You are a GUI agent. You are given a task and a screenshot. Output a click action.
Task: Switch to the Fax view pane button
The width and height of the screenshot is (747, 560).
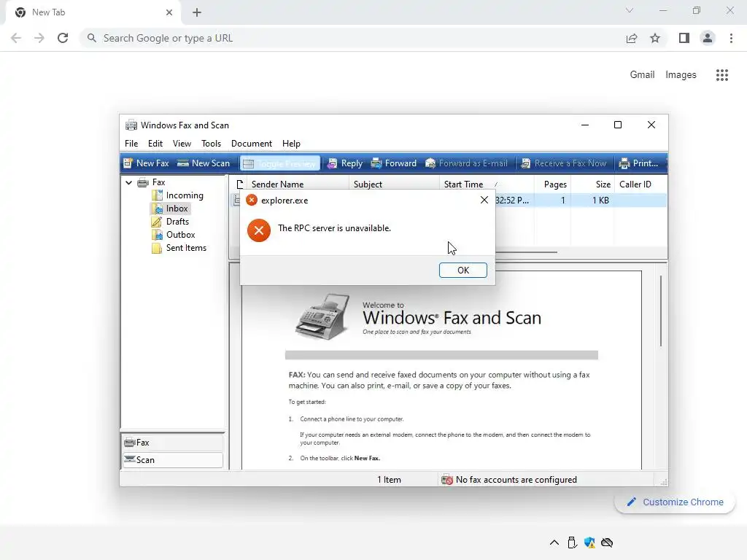(x=173, y=443)
